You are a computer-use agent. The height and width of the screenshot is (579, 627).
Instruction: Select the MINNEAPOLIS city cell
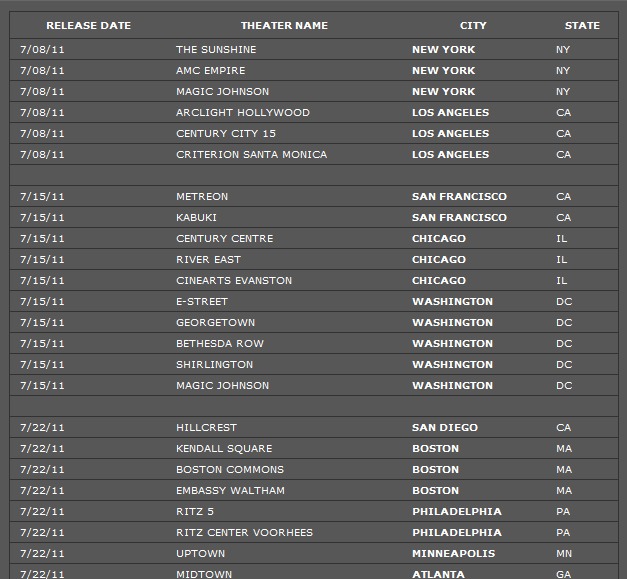454,553
